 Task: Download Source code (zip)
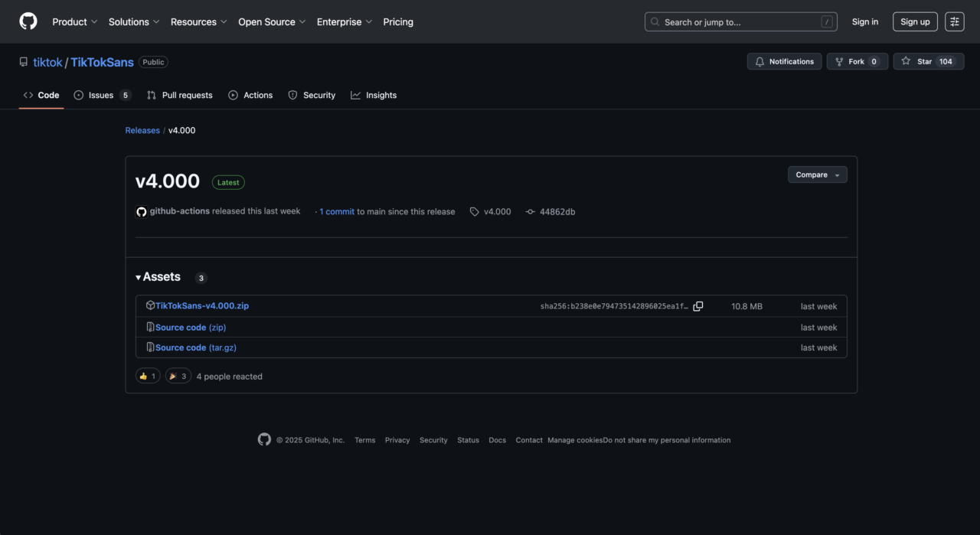pyautogui.click(x=191, y=328)
